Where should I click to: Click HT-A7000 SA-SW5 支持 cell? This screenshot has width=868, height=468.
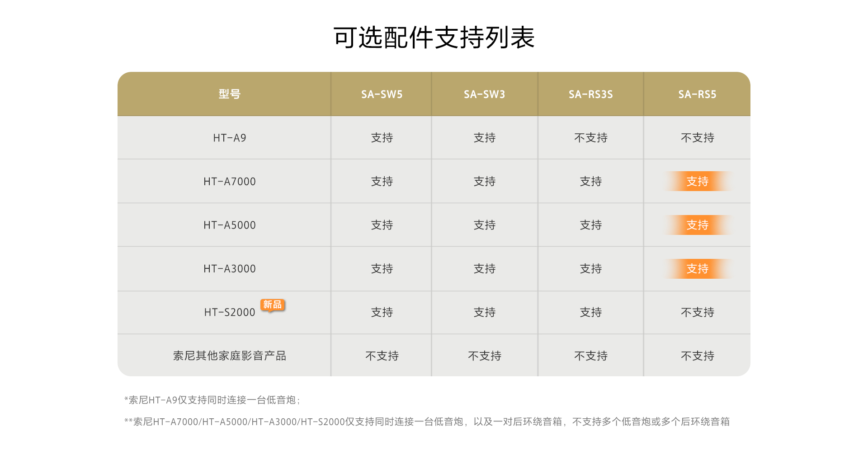(x=382, y=182)
